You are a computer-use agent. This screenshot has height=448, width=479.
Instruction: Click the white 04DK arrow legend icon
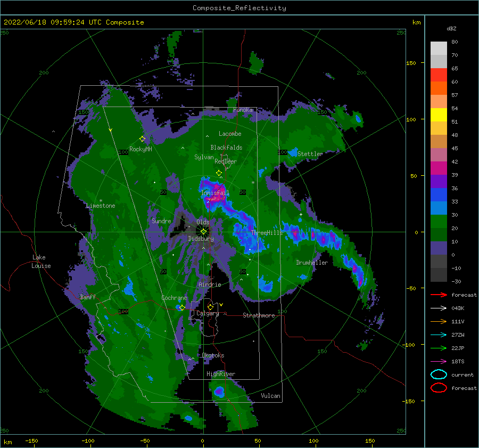click(x=439, y=308)
